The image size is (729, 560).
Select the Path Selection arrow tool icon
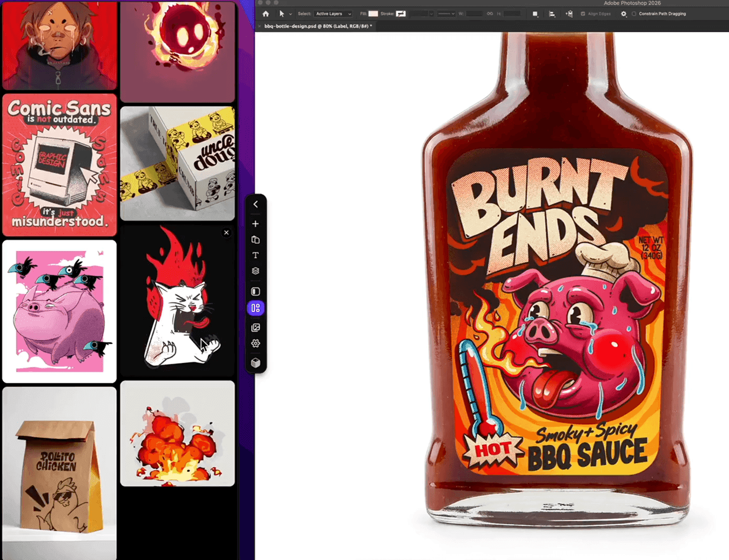282,14
